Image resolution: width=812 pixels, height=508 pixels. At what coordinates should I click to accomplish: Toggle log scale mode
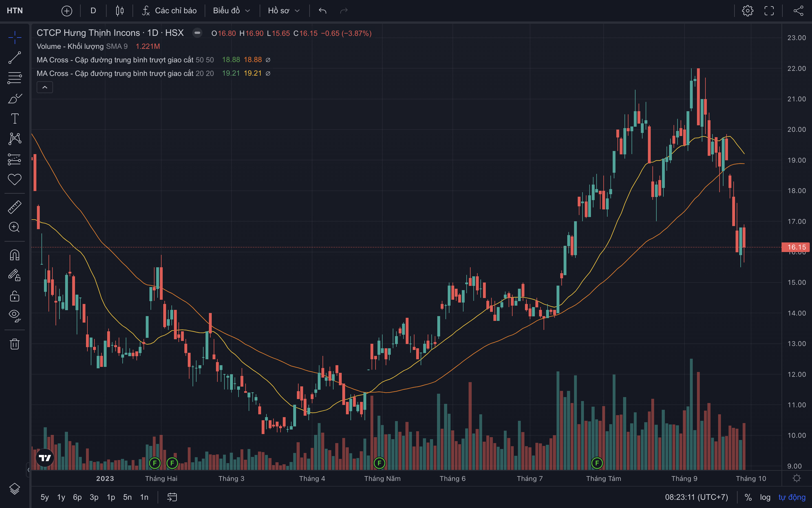(765, 497)
